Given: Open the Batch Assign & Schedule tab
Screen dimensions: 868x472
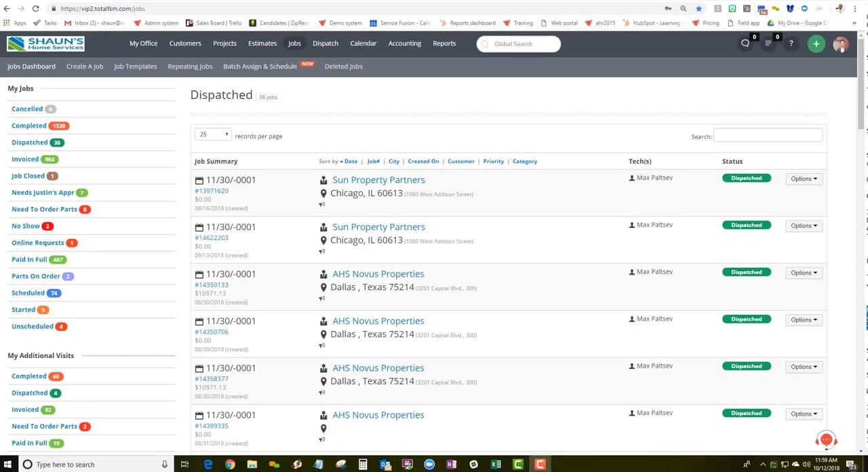Looking at the screenshot, I should pyautogui.click(x=260, y=66).
